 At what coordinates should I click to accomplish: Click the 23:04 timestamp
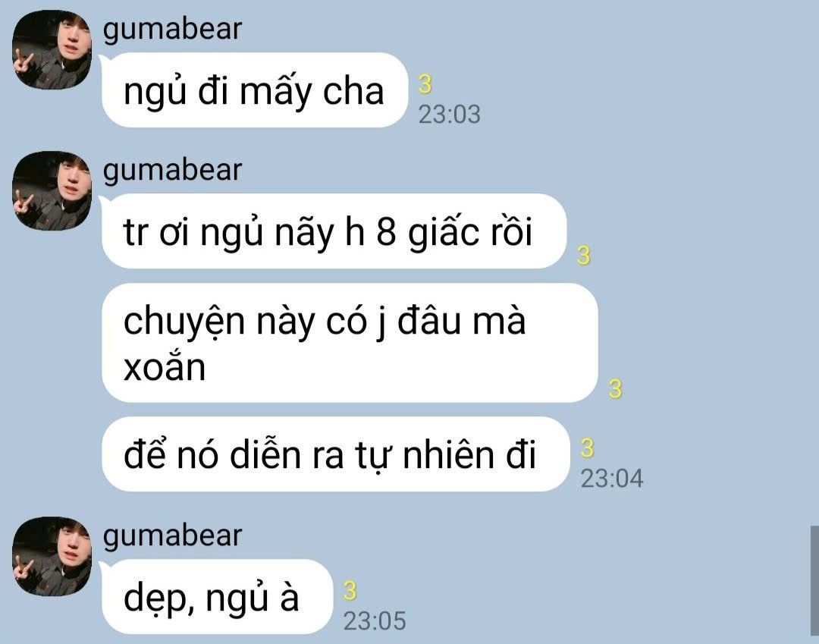click(612, 479)
